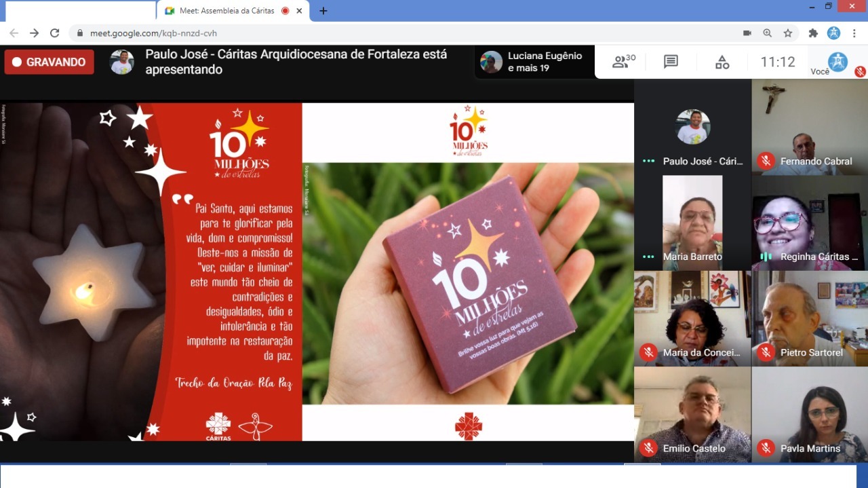Open the activities shapes icon

coord(722,62)
